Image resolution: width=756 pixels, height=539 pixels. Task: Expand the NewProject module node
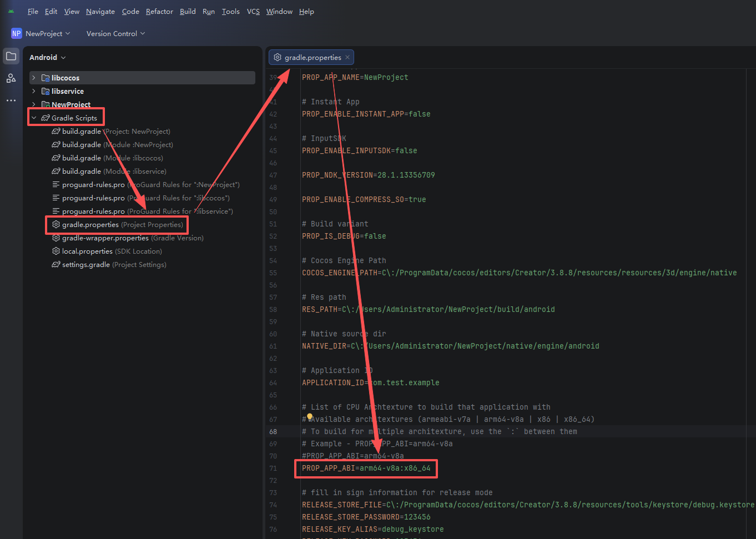pos(34,104)
